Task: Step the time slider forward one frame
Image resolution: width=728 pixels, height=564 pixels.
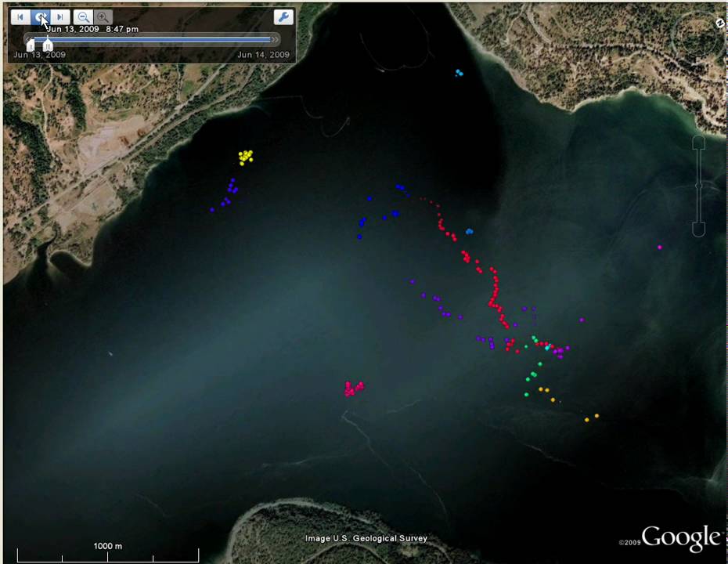Action: pyautogui.click(x=60, y=17)
